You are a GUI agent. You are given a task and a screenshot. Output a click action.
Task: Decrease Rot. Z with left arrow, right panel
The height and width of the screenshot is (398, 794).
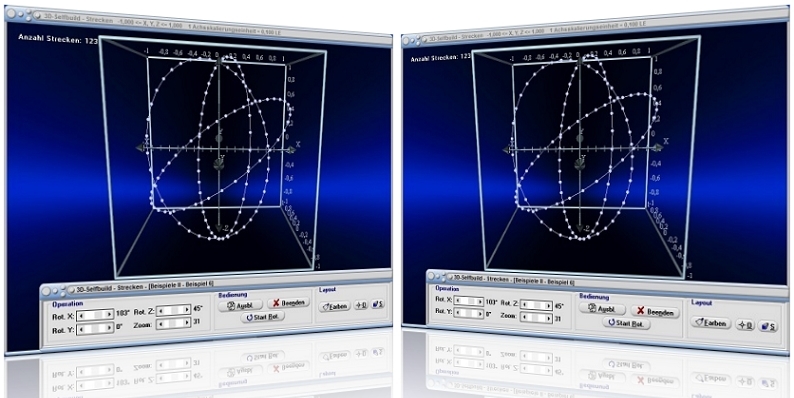pyautogui.click(x=524, y=304)
